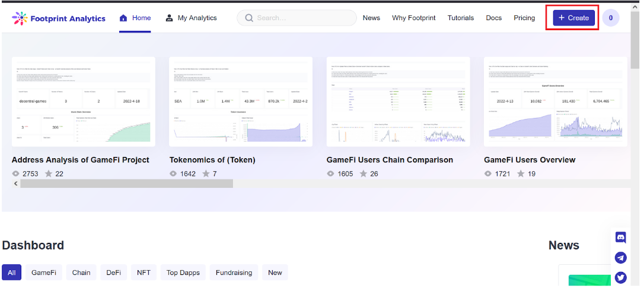The width and height of the screenshot is (644, 295).
Task: Click the star icon next to 26
Action: [363, 174]
